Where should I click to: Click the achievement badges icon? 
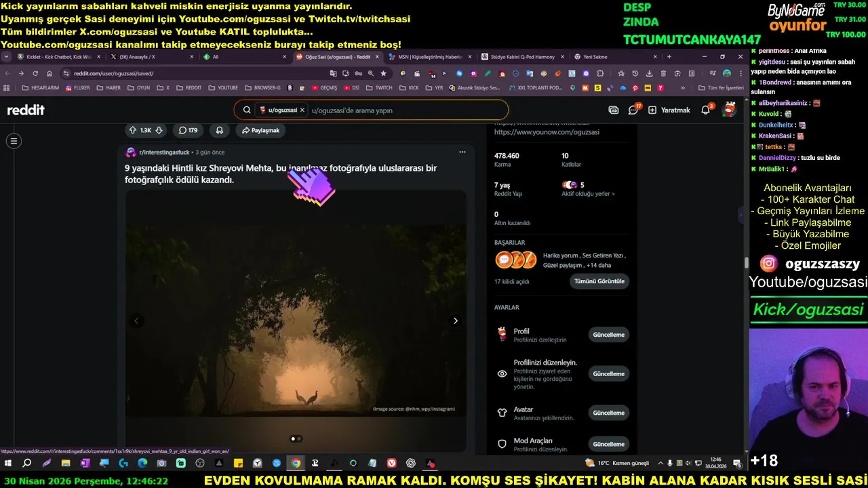coord(516,260)
